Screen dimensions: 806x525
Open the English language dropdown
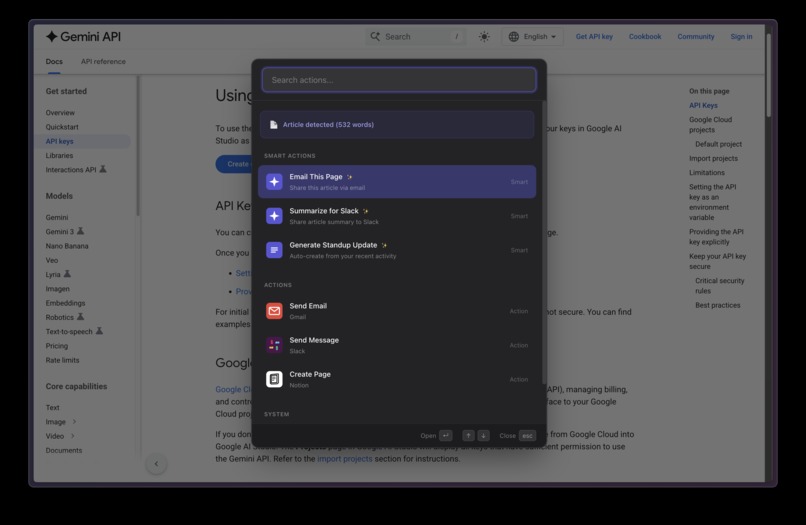point(533,37)
